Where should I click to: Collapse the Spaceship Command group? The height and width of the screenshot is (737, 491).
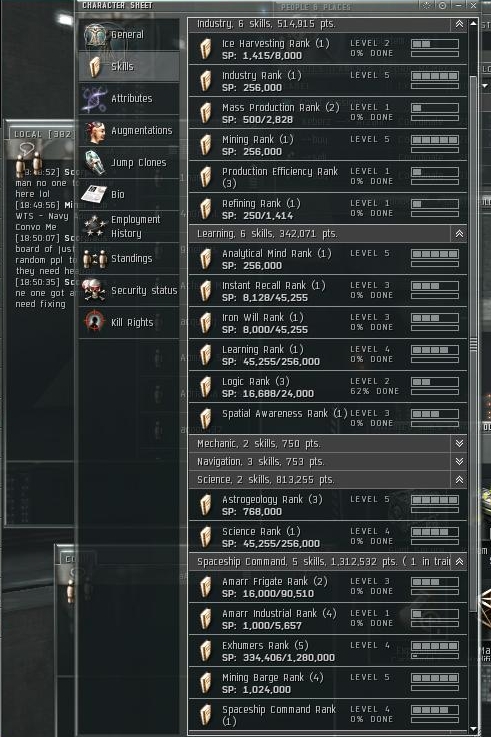[x=459, y=562]
